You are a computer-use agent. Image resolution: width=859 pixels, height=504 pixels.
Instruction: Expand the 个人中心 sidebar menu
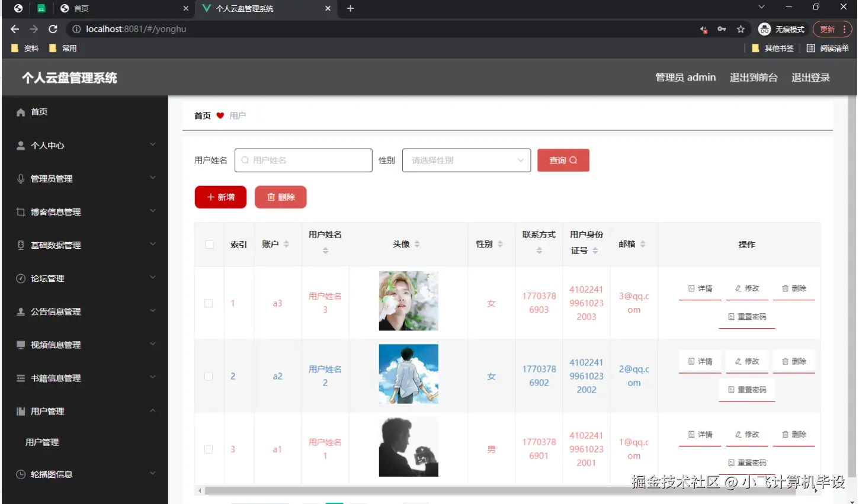(x=153, y=145)
